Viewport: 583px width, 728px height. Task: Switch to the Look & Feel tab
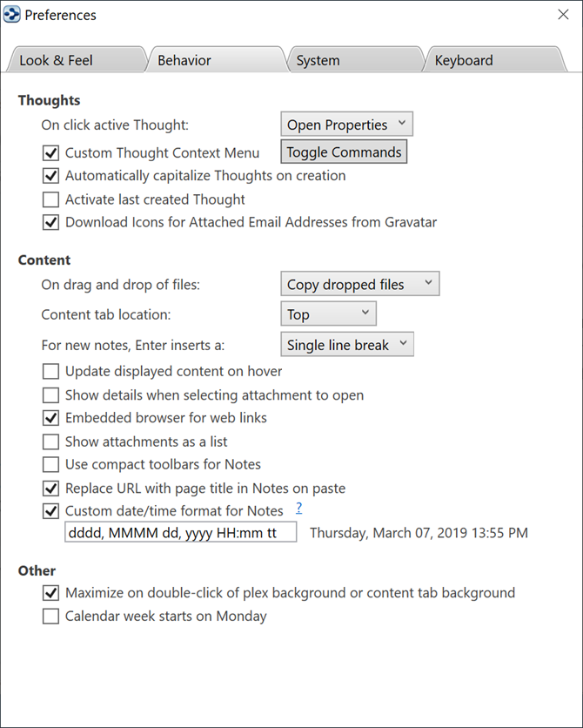pos(57,60)
